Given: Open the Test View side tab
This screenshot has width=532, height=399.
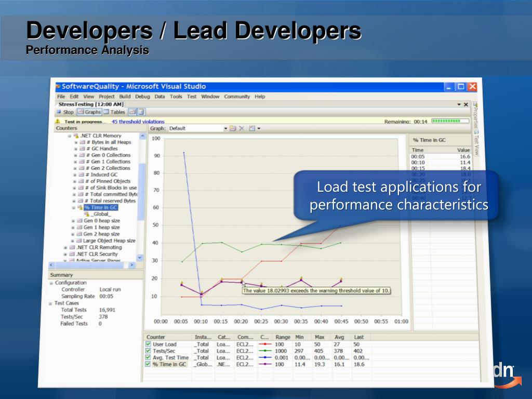Looking at the screenshot, I should [476, 143].
